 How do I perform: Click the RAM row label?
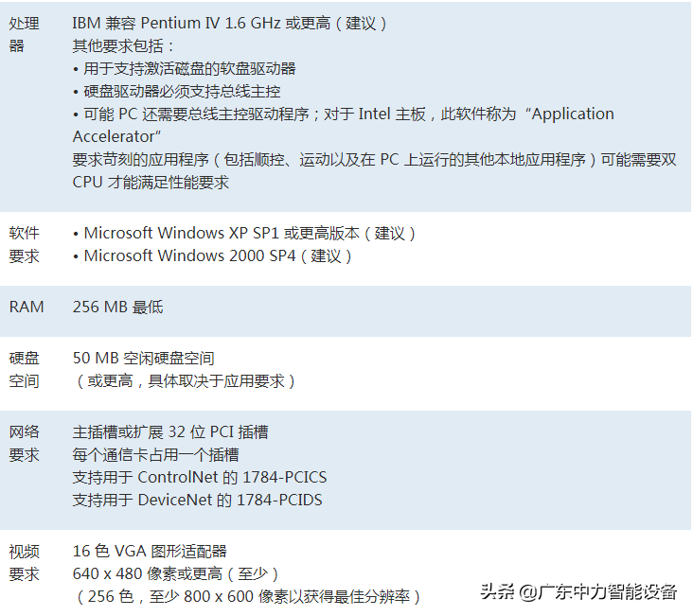(x=27, y=307)
